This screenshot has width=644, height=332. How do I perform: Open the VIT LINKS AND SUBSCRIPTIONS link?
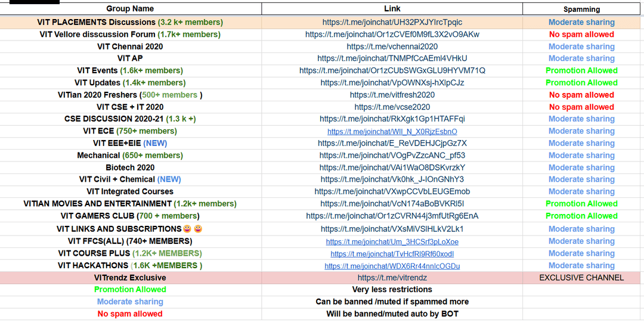(x=392, y=229)
